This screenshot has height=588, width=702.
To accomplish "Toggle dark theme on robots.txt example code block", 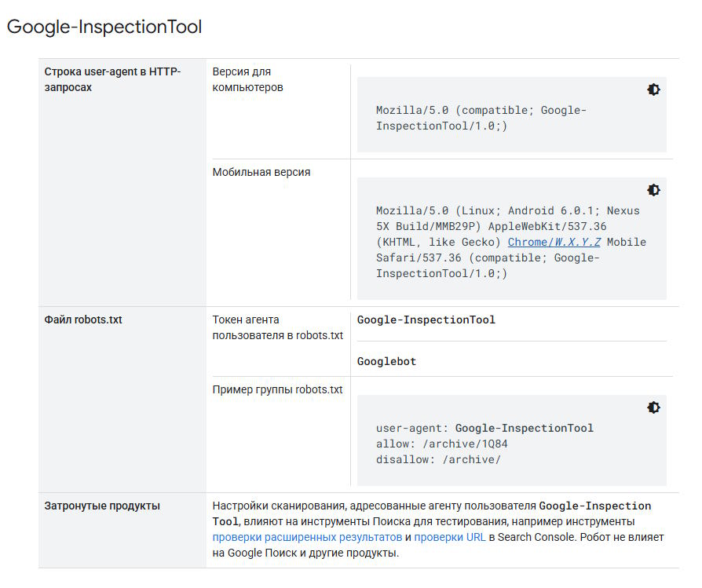I will click(x=653, y=407).
